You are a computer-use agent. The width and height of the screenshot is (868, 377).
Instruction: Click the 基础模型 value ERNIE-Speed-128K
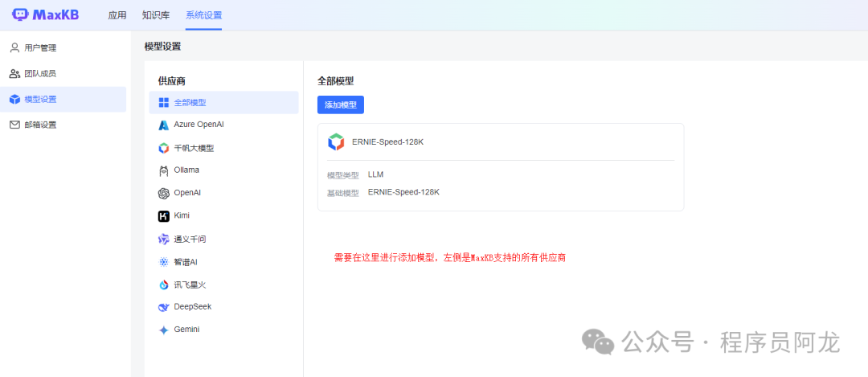tap(403, 192)
